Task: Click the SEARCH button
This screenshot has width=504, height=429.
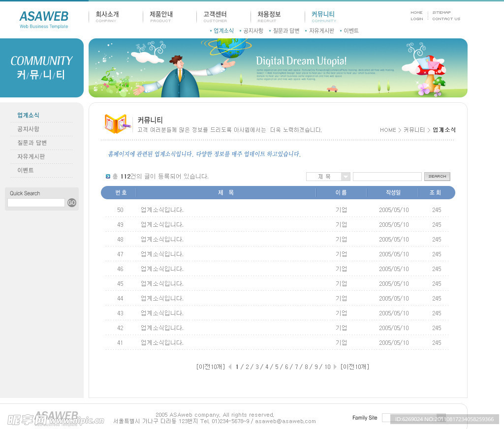Action: coord(437,177)
